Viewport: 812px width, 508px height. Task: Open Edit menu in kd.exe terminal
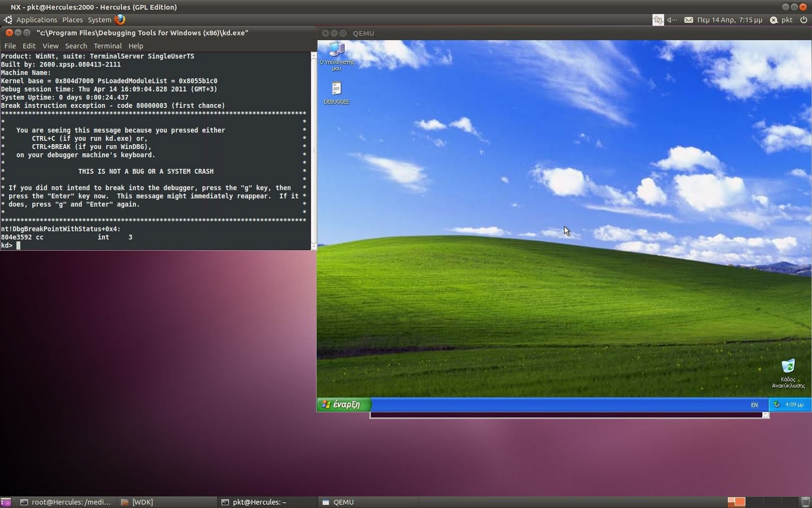(29, 46)
